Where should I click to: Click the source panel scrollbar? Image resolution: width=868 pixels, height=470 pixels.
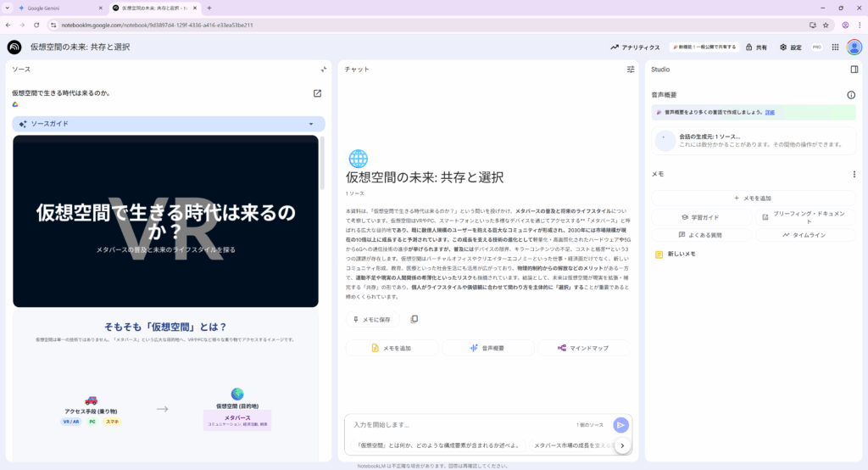[322, 164]
